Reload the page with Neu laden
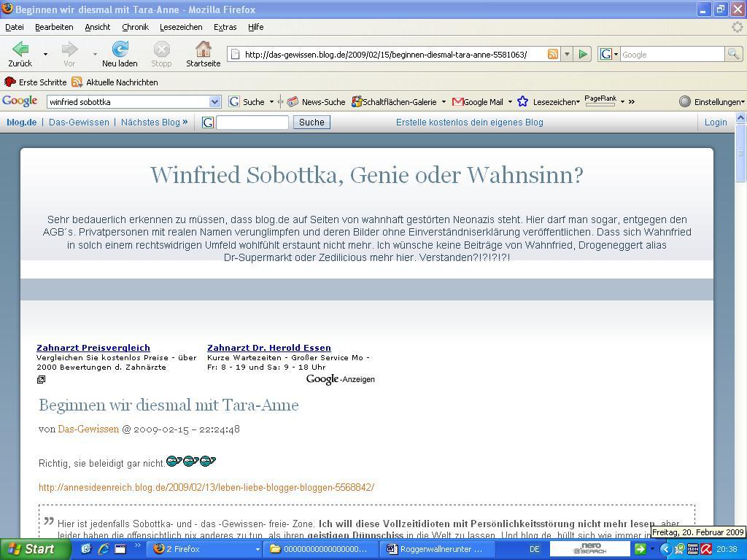The height and width of the screenshot is (560, 747). click(x=120, y=50)
